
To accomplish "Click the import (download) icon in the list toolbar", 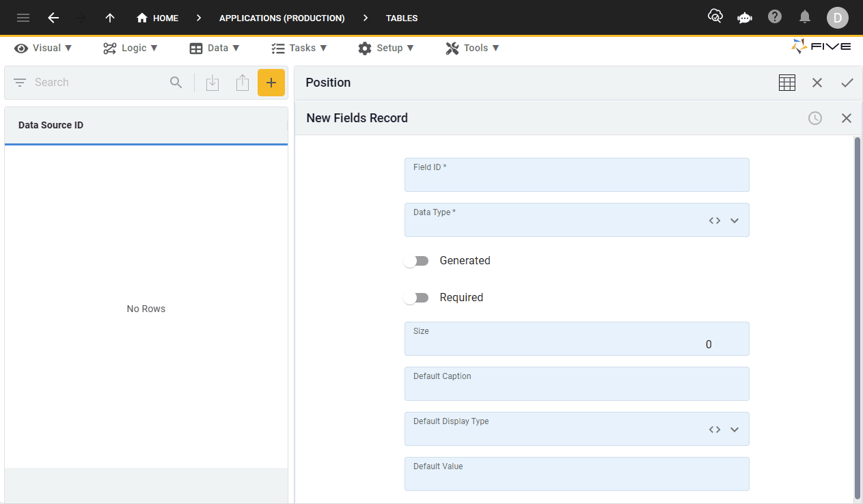I will [x=213, y=82].
